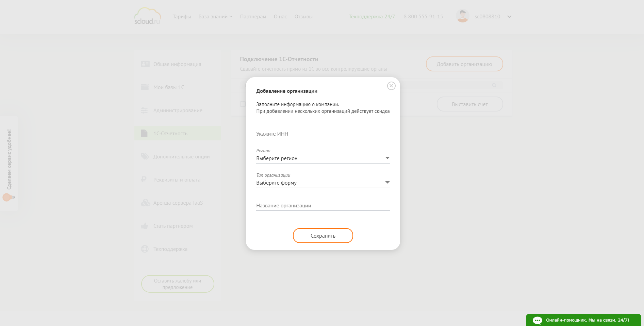
Task: Close the Добавление организации dialog
Action: (x=391, y=86)
